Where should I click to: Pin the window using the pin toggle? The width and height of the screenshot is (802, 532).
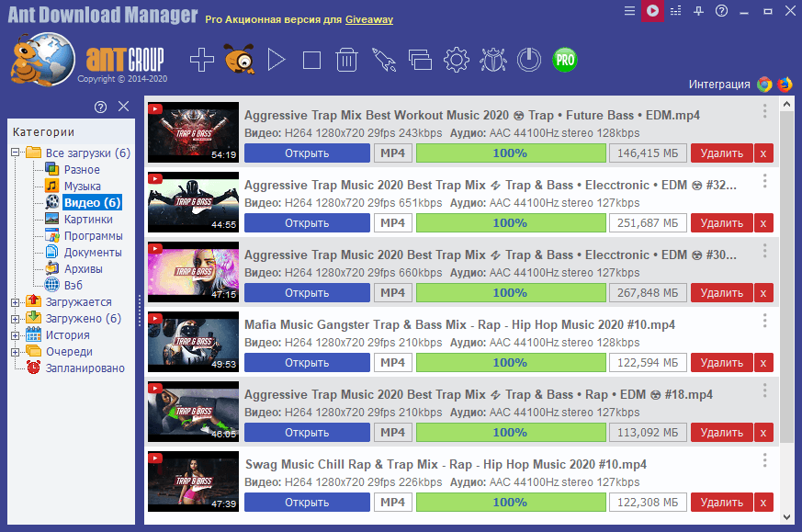click(x=701, y=11)
